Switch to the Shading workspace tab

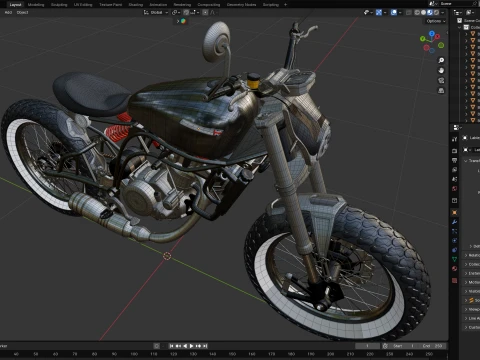(136, 5)
